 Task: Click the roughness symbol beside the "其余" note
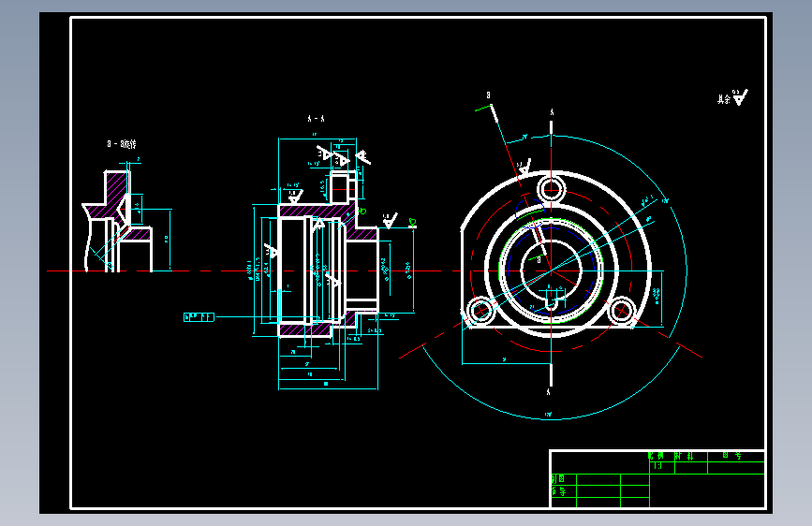point(741,96)
